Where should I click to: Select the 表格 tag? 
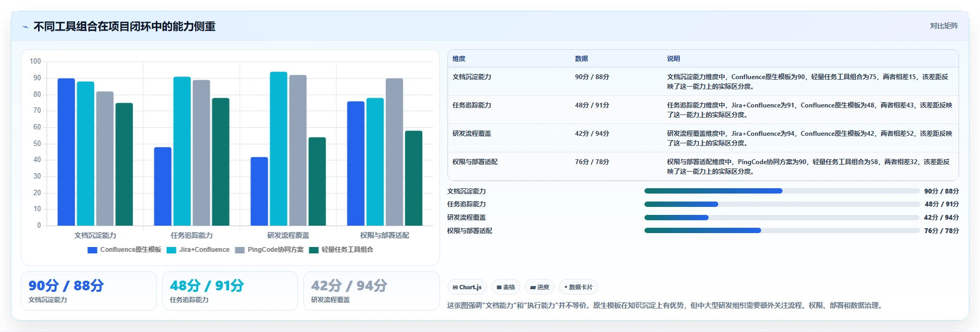[x=506, y=287]
